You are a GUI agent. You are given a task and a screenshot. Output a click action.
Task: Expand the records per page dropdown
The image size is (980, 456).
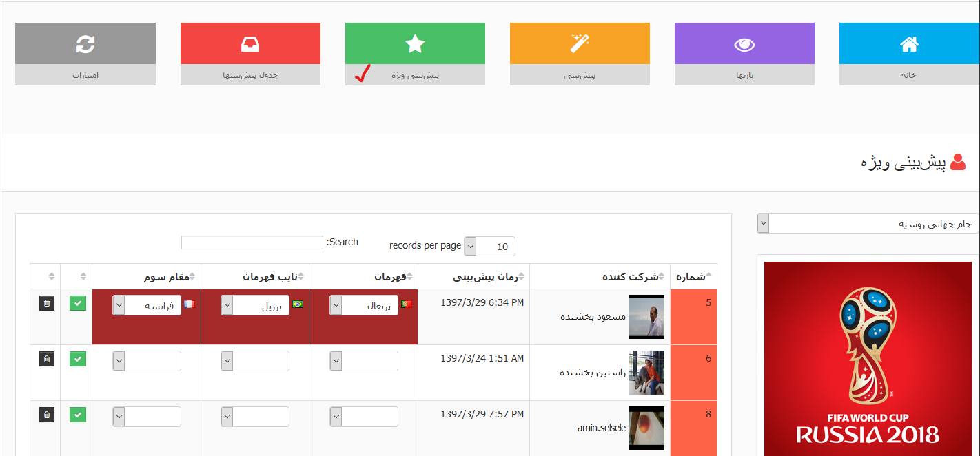click(489, 247)
